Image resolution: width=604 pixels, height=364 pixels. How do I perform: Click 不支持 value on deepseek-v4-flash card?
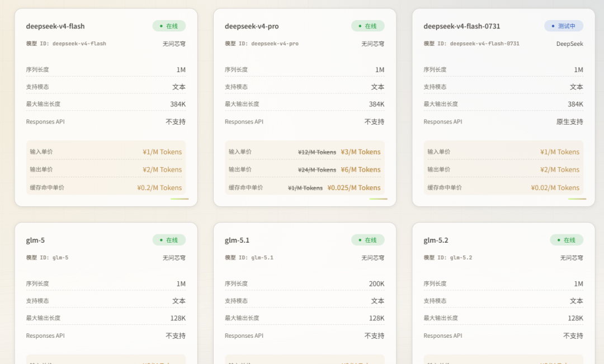click(176, 122)
